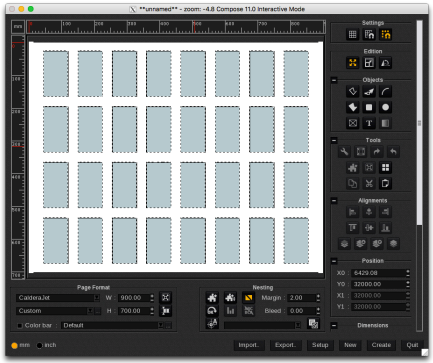
Task: Align objects to the bottom edge
Action: click(386, 228)
